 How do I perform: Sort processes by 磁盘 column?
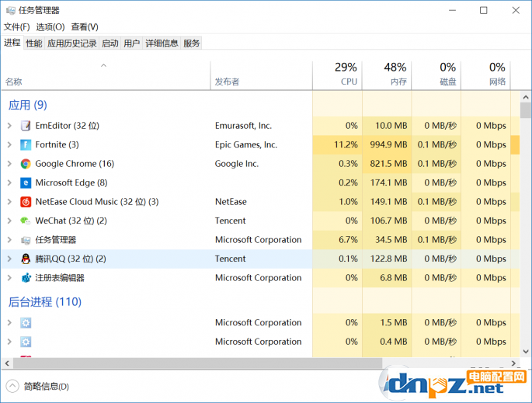436,75
